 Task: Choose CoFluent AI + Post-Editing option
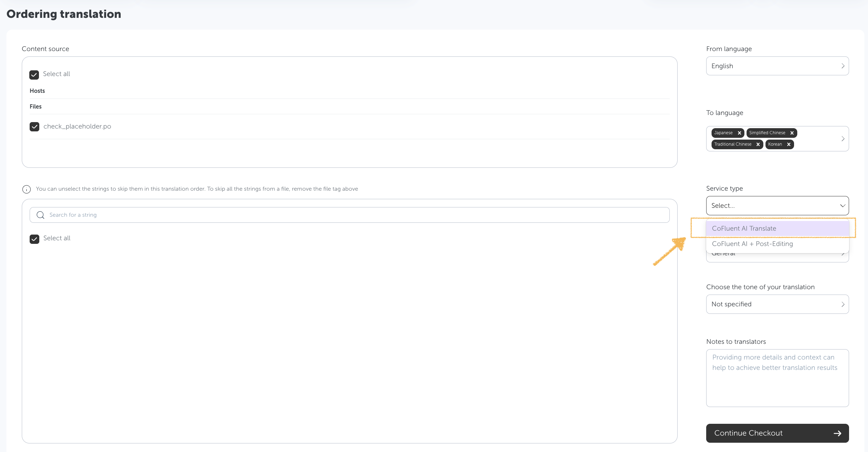point(777,244)
